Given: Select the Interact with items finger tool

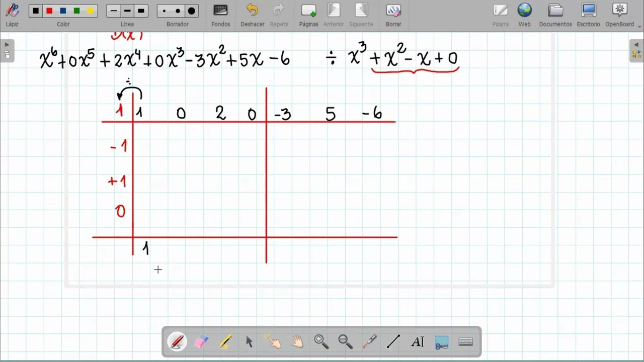Looking at the screenshot, I should [x=273, y=342].
